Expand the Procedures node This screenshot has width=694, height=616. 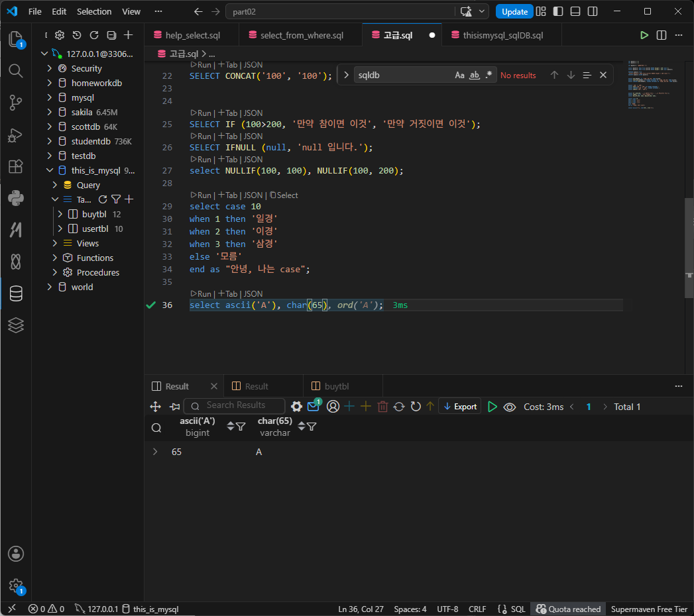point(55,273)
